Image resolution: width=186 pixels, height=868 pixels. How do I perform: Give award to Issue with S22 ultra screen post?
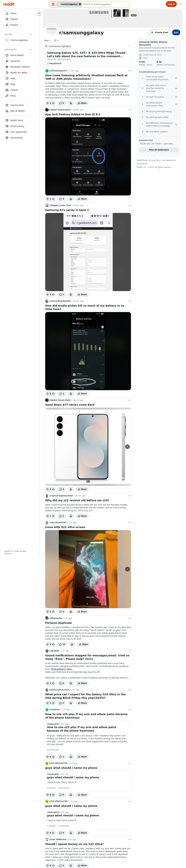71,612
